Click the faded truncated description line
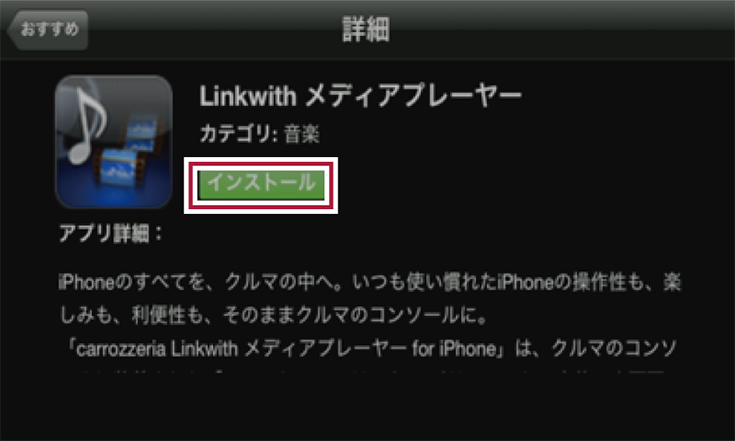 [x=370, y=373]
